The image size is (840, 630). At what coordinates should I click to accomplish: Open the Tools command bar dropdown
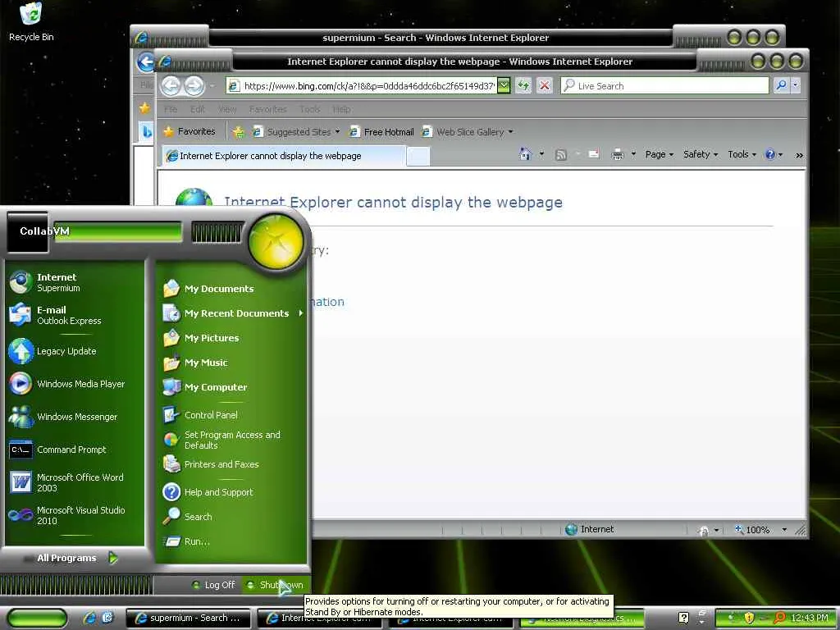click(x=742, y=155)
